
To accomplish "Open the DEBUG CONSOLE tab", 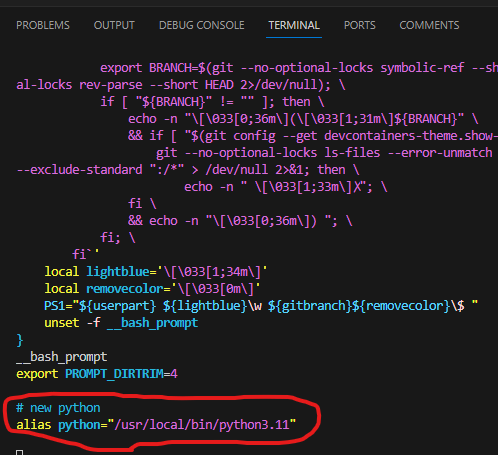I will coord(202,25).
